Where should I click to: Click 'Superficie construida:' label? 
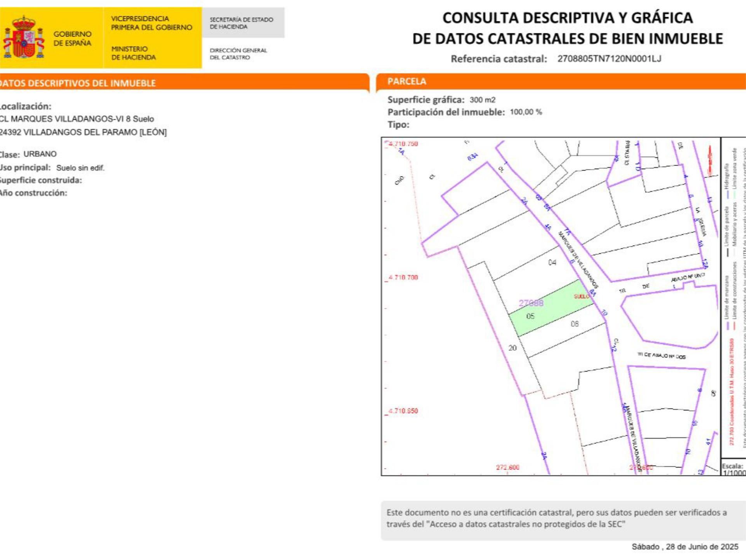41,180
